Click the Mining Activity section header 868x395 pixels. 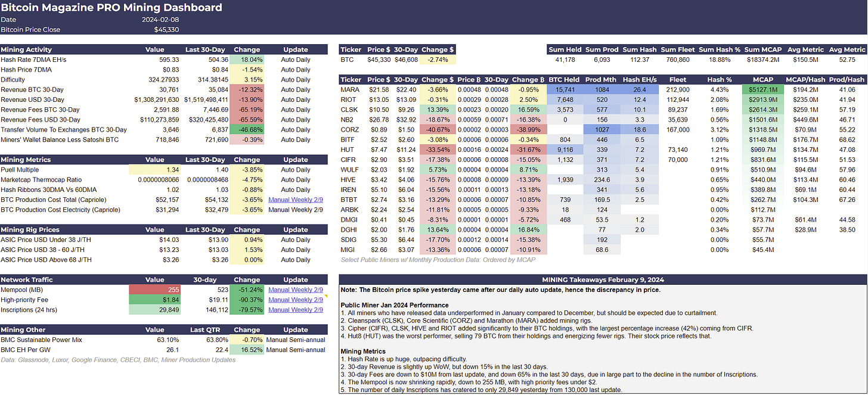(x=26, y=49)
